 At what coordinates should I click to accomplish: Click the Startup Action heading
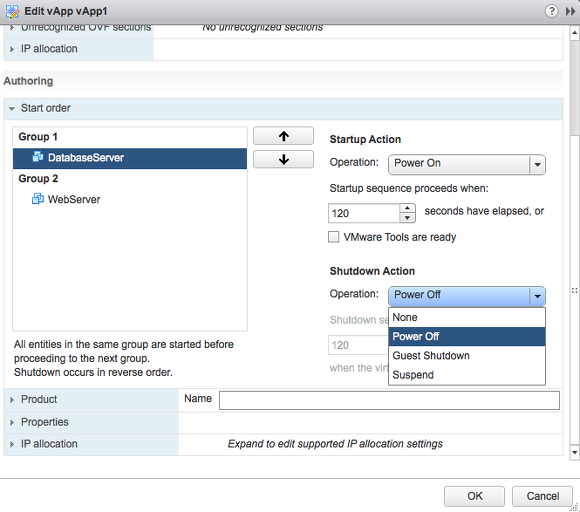[365, 139]
